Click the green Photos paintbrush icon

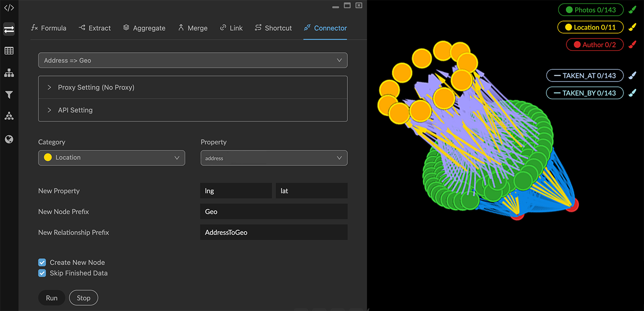pyautogui.click(x=632, y=10)
